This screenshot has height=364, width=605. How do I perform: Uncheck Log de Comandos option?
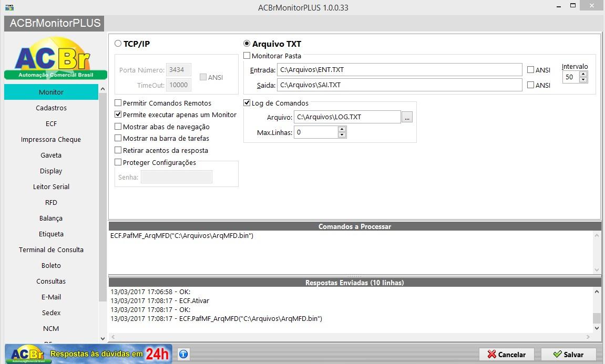tap(247, 103)
